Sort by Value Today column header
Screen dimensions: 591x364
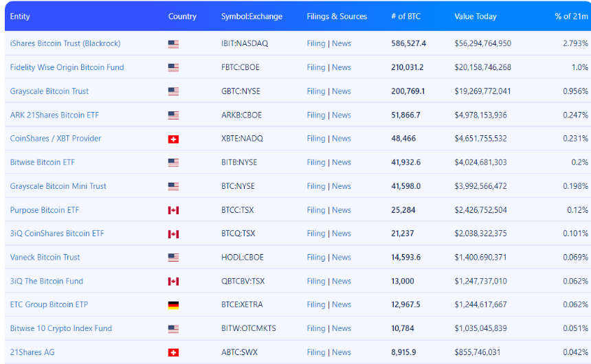coord(476,16)
